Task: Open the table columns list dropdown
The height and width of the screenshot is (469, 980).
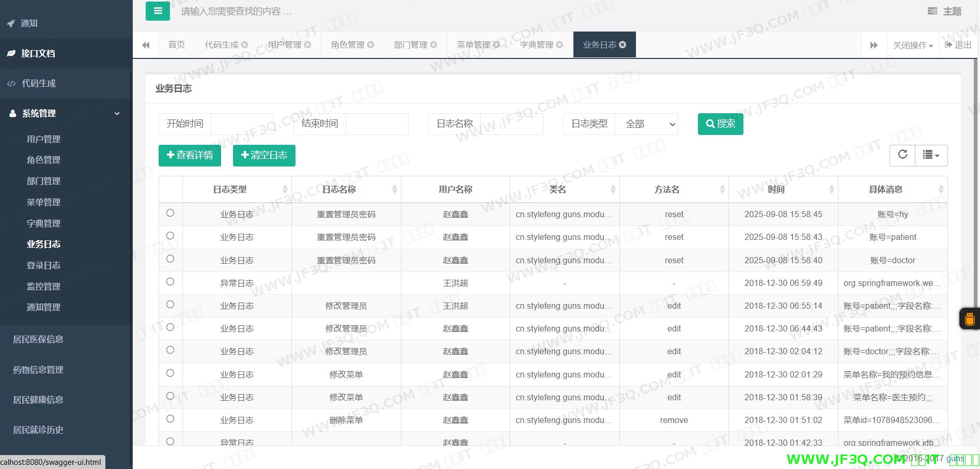Action: click(x=931, y=155)
